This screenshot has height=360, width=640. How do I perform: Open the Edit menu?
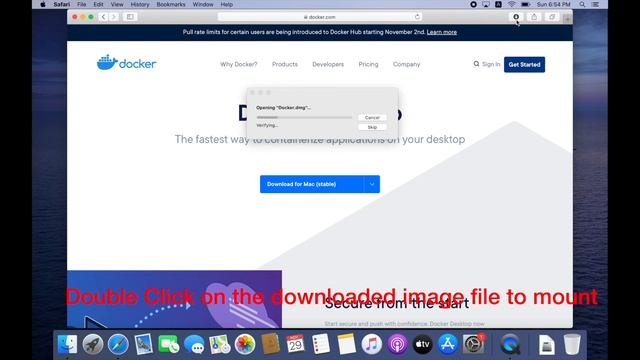pos(98,4)
